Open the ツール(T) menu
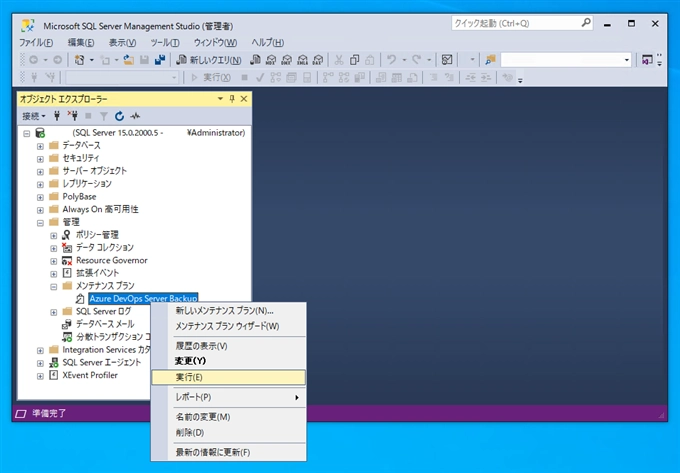This screenshot has height=473, width=680. (x=164, y=42)
